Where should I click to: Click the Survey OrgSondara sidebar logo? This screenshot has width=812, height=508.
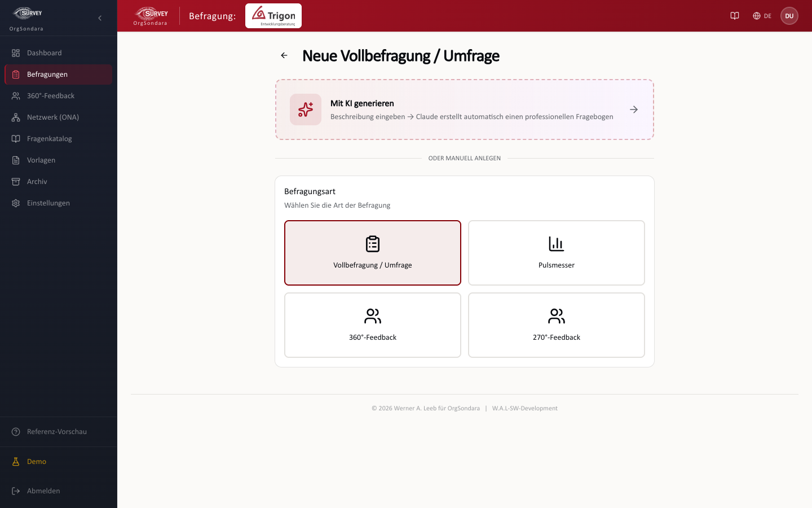pos(27,19)
